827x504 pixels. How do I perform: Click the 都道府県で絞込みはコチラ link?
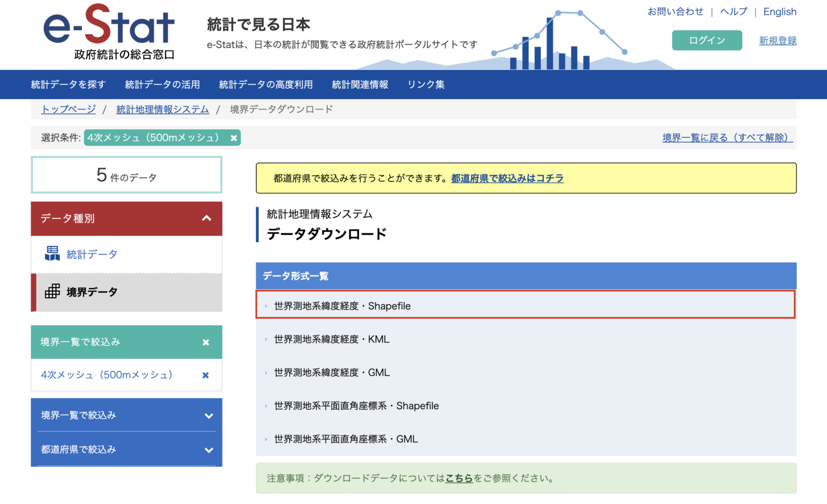coord(507,178)
